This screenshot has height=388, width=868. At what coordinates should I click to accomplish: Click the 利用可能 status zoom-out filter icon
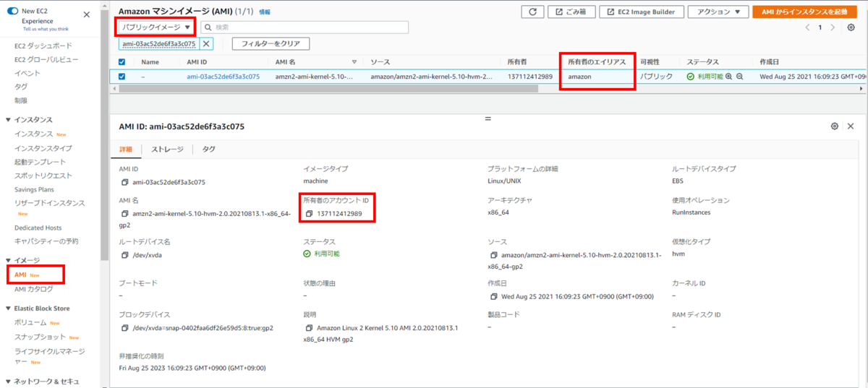pyautogui.click(x=740, y=76)
